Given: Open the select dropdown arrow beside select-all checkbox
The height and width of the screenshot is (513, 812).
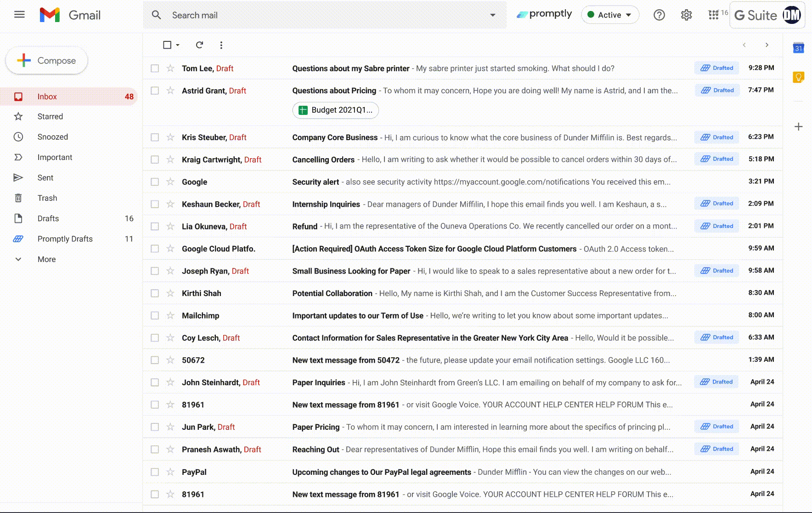Looking at the screenshot, I should tap(178, 45).
